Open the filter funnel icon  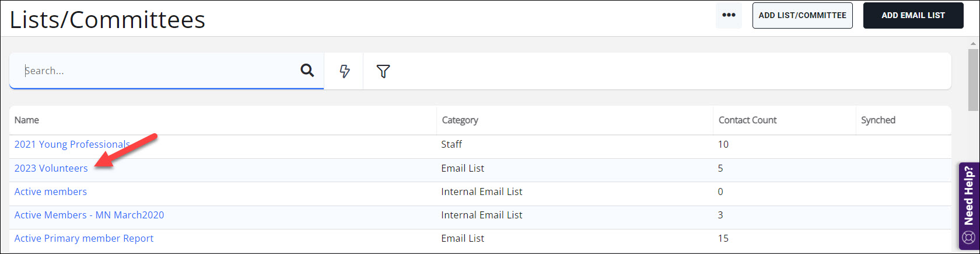tap(383, 71)
